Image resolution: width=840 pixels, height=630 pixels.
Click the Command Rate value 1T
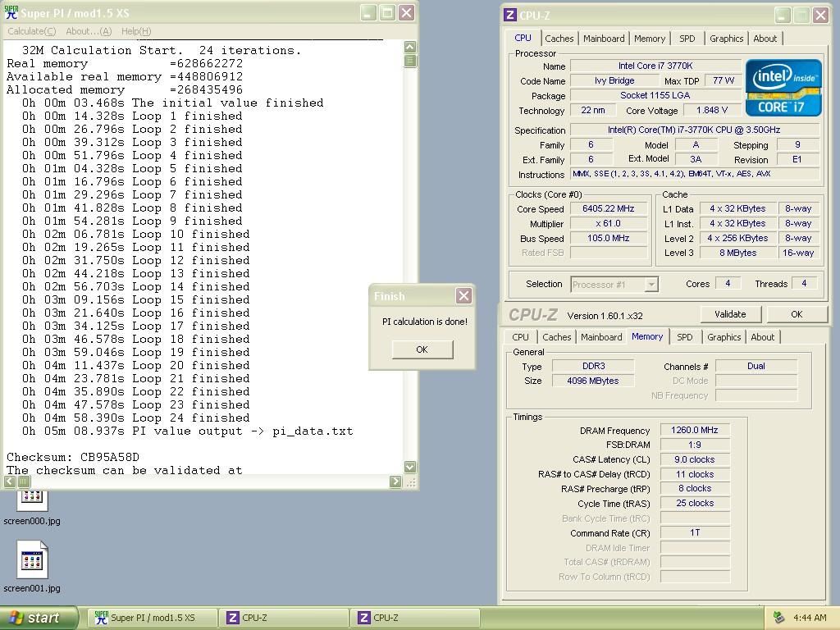coord(694,532)
